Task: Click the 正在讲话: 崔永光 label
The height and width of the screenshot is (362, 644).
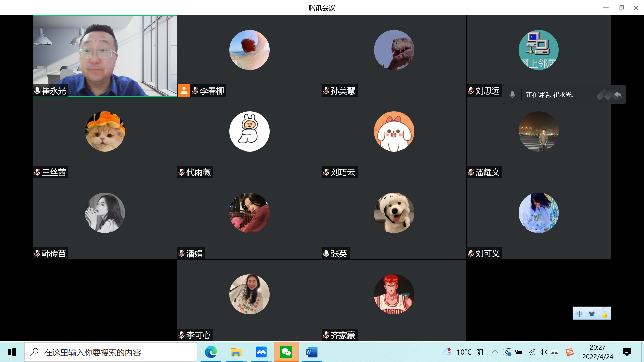Action: click(549, 95)
